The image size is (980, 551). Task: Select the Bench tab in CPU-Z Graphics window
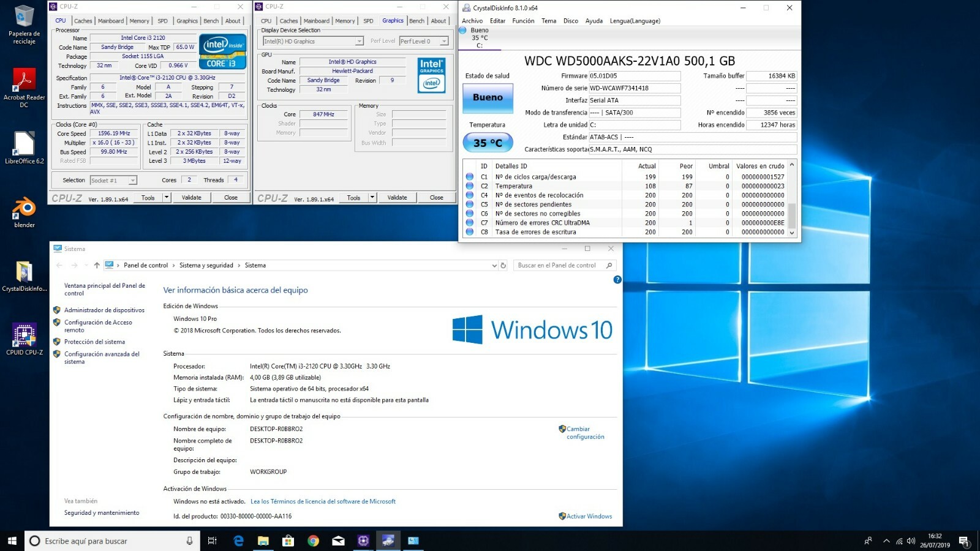click(x=417, y=21)
